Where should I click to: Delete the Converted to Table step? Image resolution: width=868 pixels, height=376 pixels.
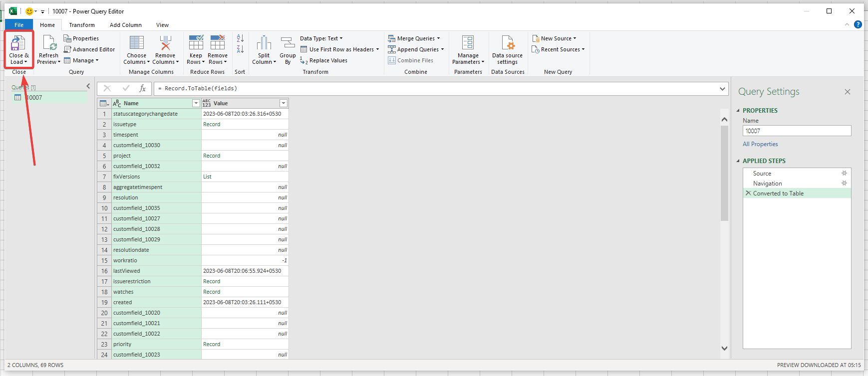coord(748,193)
